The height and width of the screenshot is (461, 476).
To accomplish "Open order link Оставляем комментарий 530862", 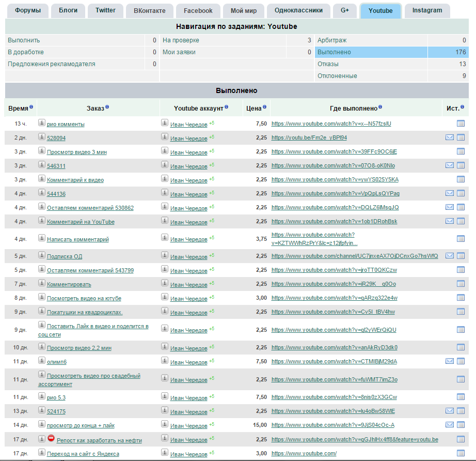I will pyautogui.click(x=90, y=208).
